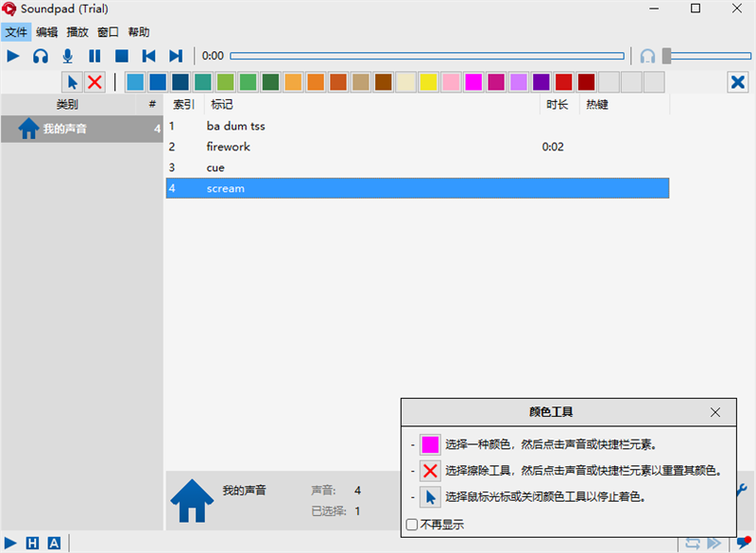Pick the light pink swatch
The image size is (756, 553).
coord(451,82)
